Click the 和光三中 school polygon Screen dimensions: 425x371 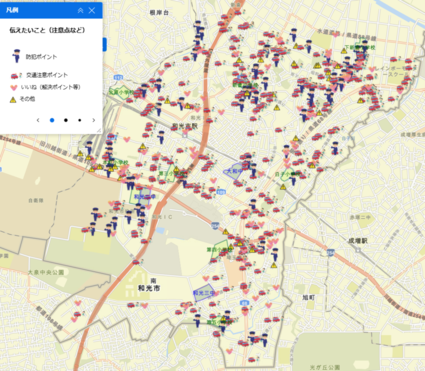(x=204, y=293)
